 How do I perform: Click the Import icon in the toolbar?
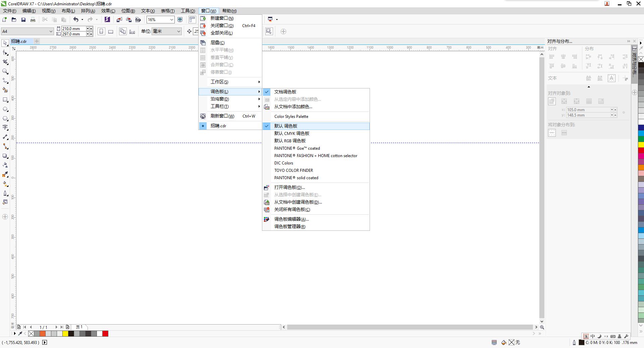(119, 20)
